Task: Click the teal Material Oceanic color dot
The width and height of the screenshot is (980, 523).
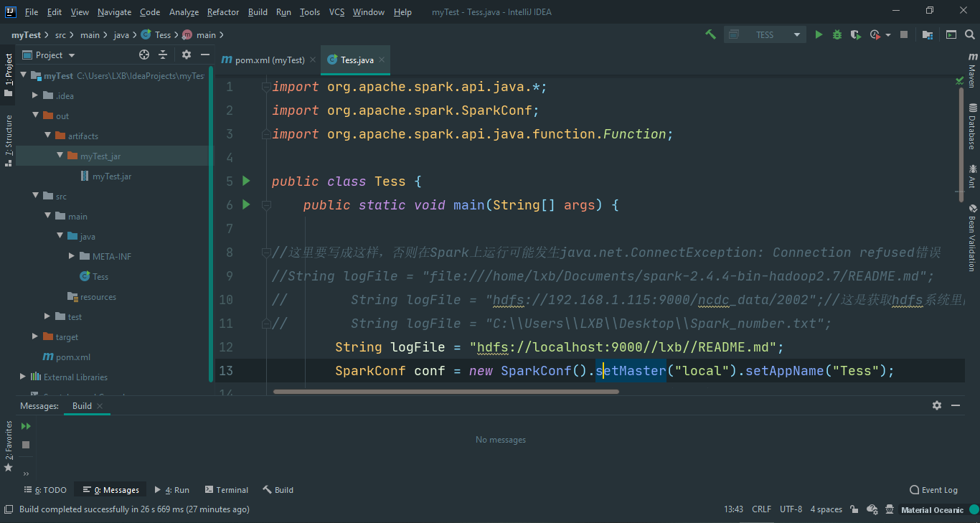Action: pyautogui.click(x=974, y=509)
